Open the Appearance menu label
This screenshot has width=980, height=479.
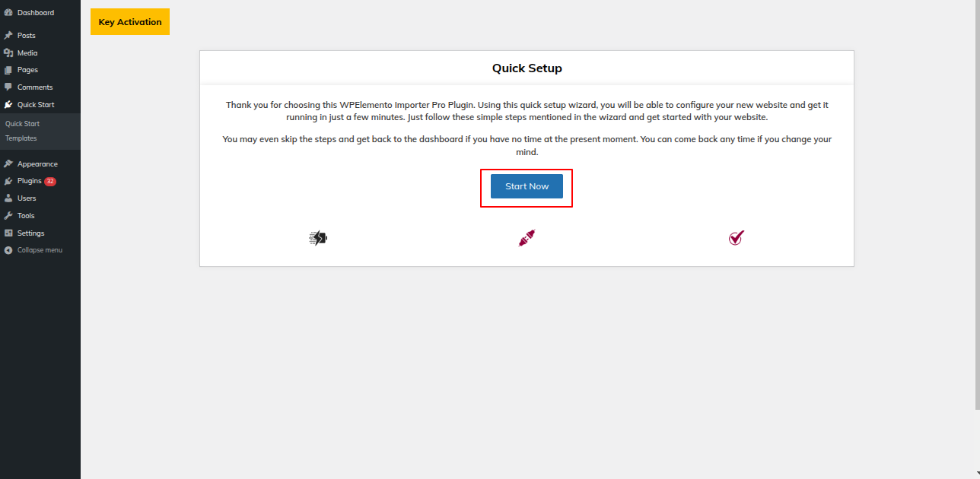point(37,164)
